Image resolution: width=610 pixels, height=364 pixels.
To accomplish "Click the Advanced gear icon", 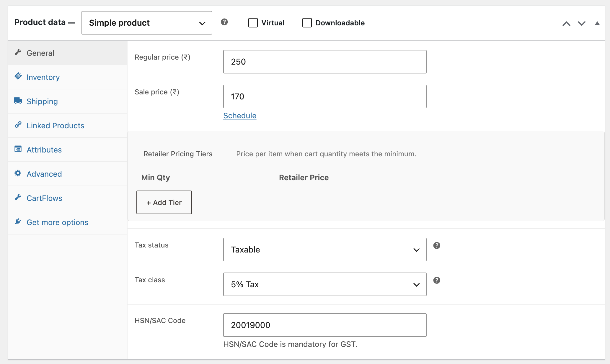I will 18,173.
